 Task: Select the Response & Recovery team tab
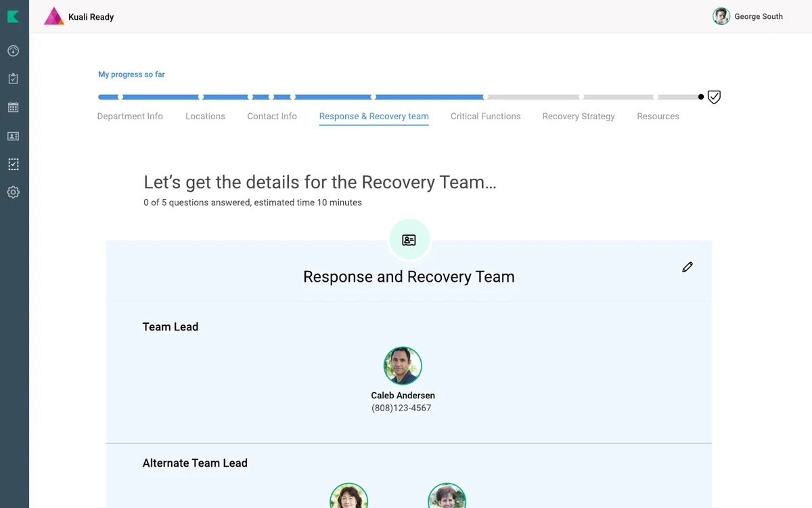[374, 117]
